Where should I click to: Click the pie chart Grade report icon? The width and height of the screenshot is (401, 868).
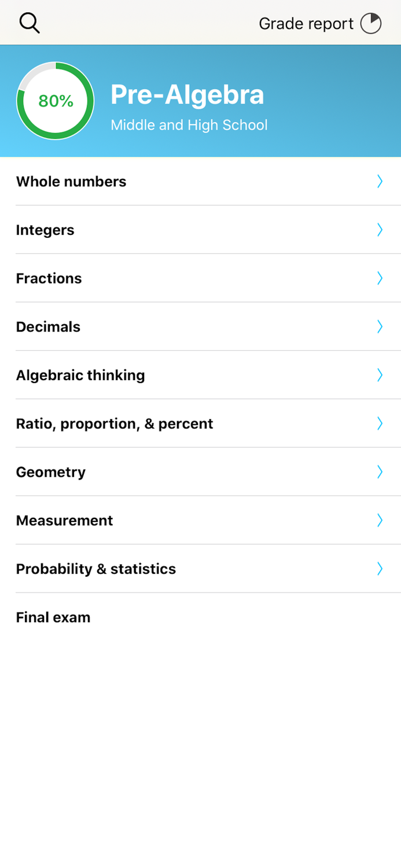tap(370, 23)
